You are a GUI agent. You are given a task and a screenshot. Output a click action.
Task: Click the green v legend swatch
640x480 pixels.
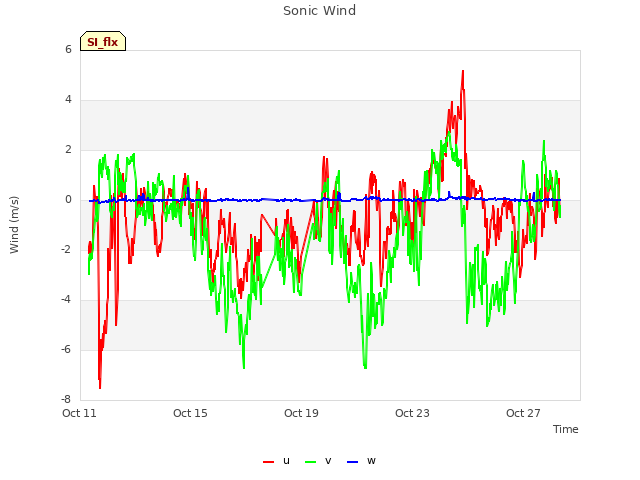311,462
